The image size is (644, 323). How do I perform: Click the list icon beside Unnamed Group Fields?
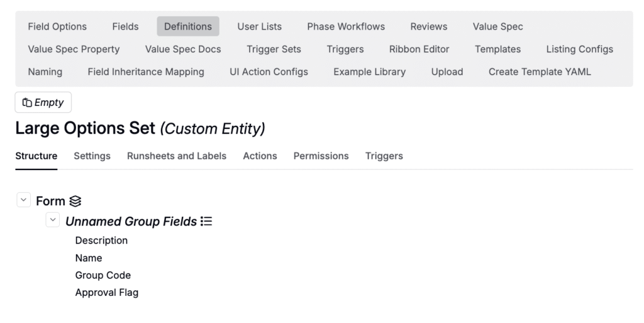tap(206, 222)
